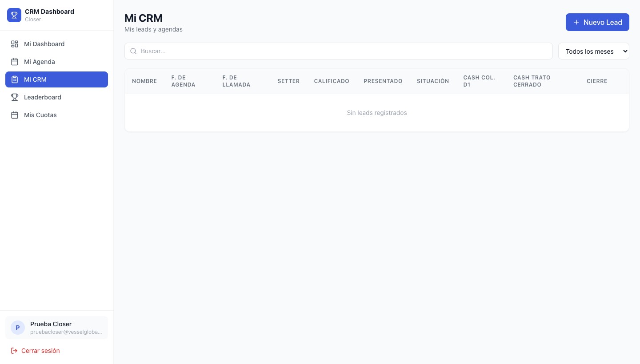The image size is (640, 364).
Task: Navigate to Mi Dashboard
Action: click(x=44, y=44)
